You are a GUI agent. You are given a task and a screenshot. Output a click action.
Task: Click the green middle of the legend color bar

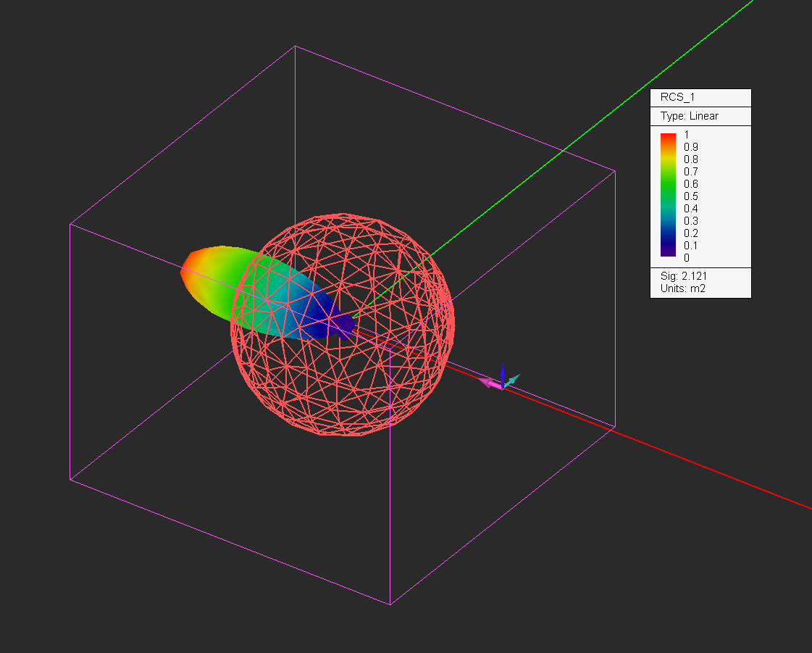tap(668, 190)
